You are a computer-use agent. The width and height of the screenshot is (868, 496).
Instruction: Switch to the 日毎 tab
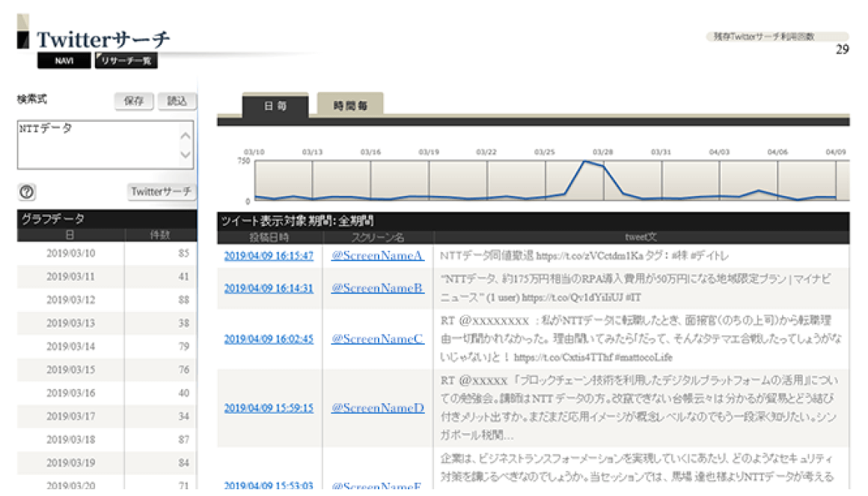click(x=275, y=106)
